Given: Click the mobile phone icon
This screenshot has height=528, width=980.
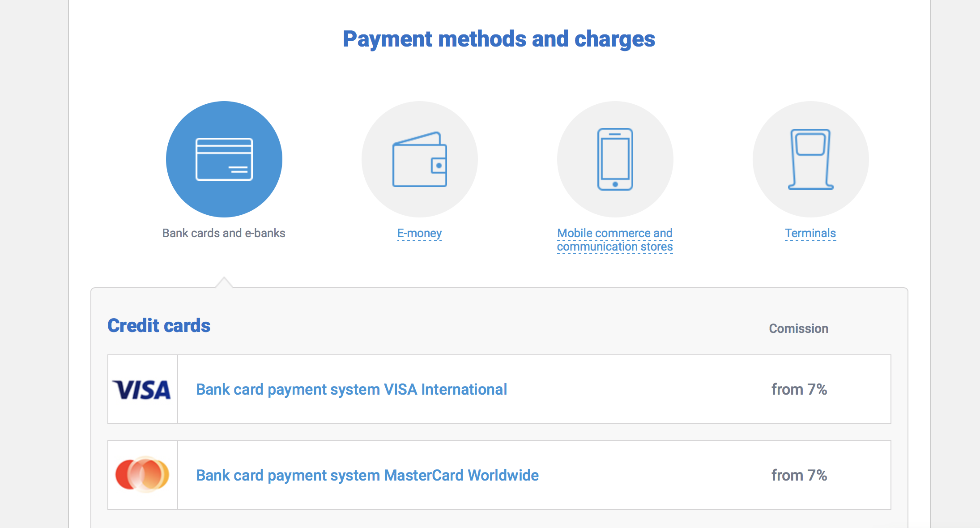Looking at the screenshot, I should [615, 159].
